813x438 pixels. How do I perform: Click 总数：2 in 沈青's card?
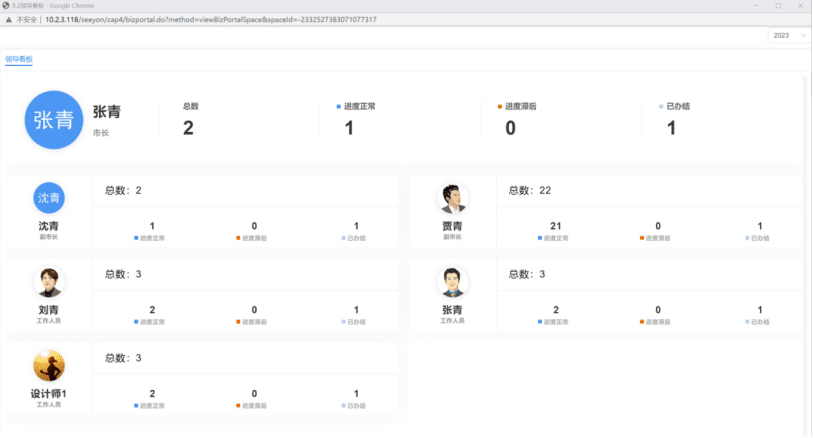click(x=123, y=190)
